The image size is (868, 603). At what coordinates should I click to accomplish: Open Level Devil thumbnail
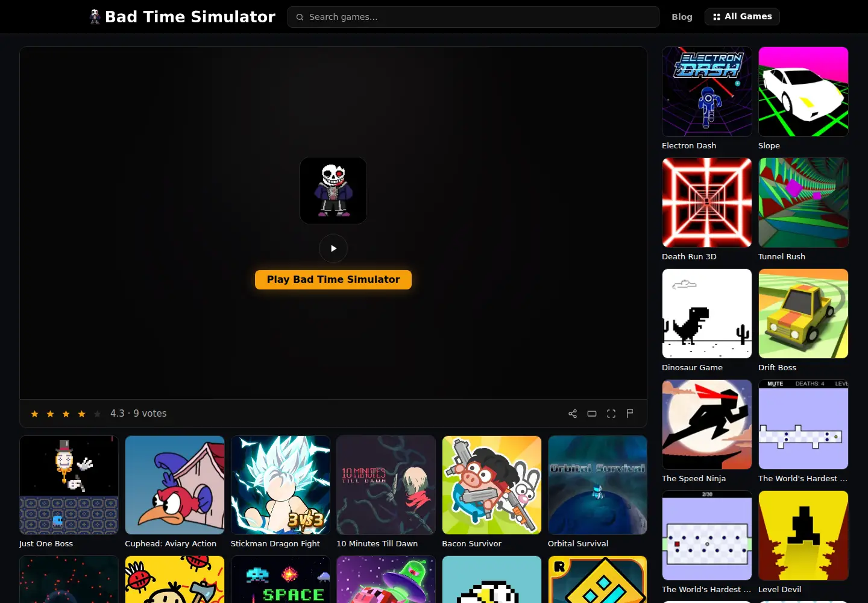point(804,535)
